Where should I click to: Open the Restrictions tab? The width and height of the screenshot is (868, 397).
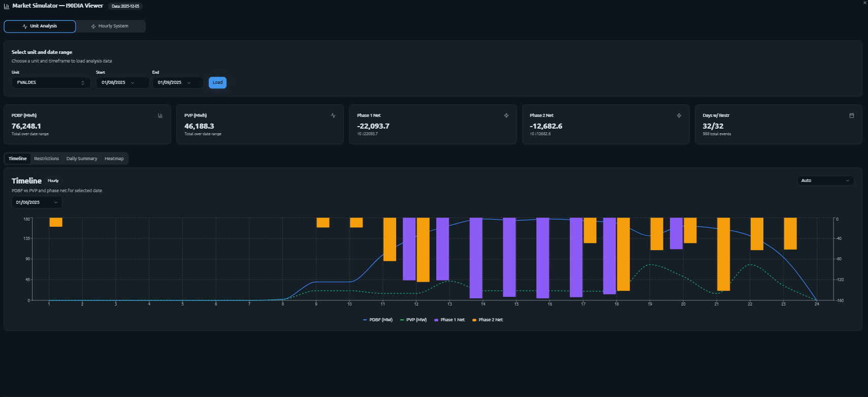[x=46, y=159]
